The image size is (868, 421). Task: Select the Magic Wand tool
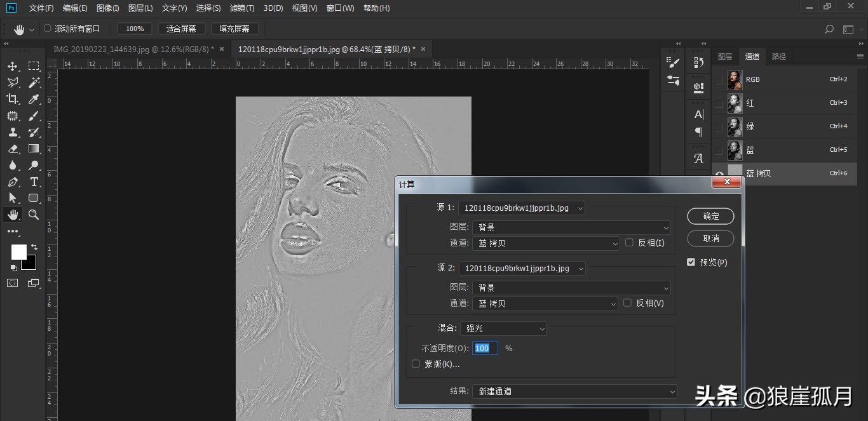34,83
